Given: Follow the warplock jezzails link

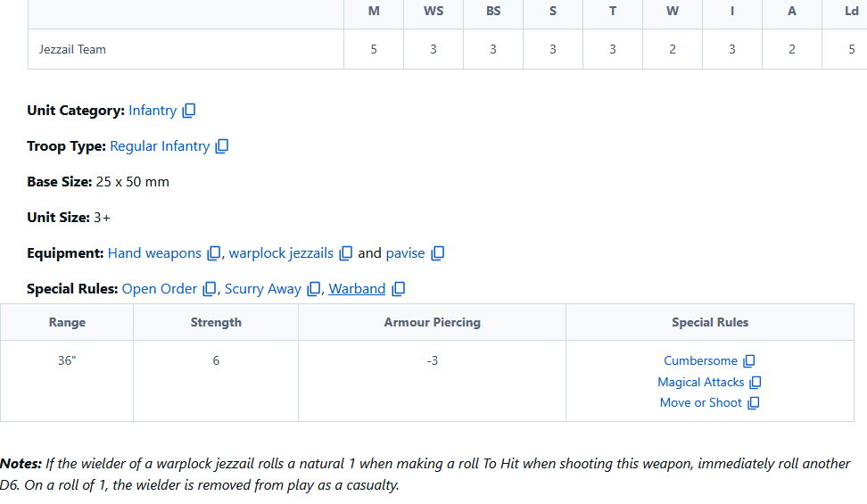Looking at the screenshot, I should click(281, 253).
